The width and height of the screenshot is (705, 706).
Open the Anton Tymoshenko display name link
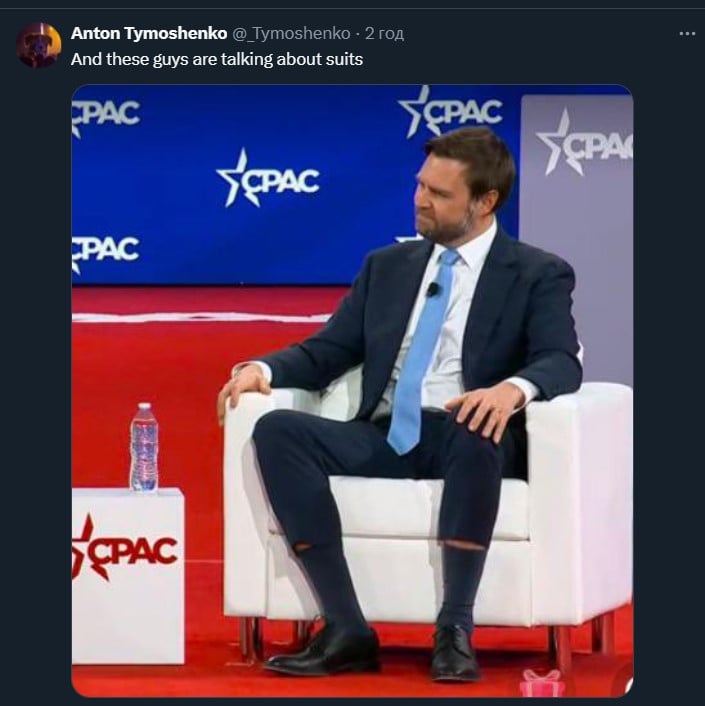click(149, 33)
